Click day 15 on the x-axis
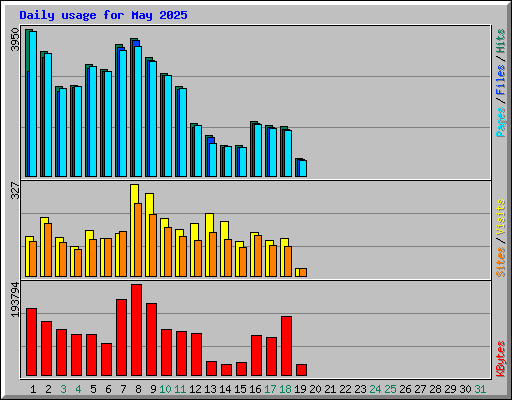This screenshot has height=400, width=512. pos(240,389)
